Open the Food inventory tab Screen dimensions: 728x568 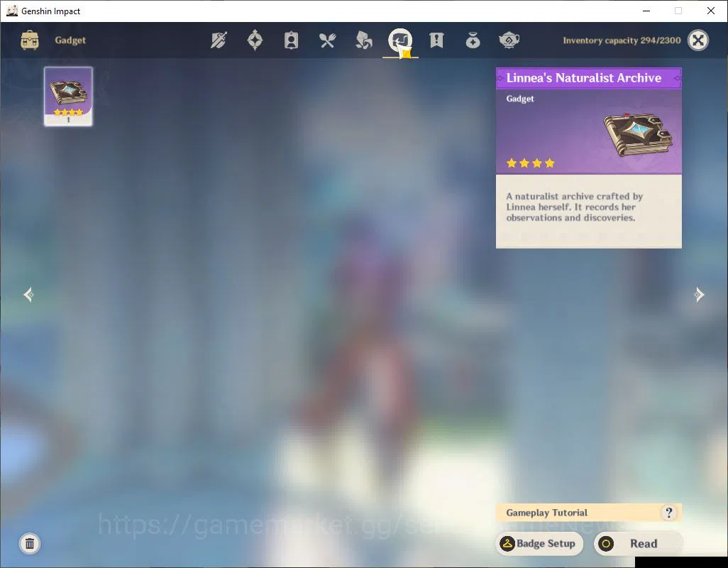click(x=327, y=40)
